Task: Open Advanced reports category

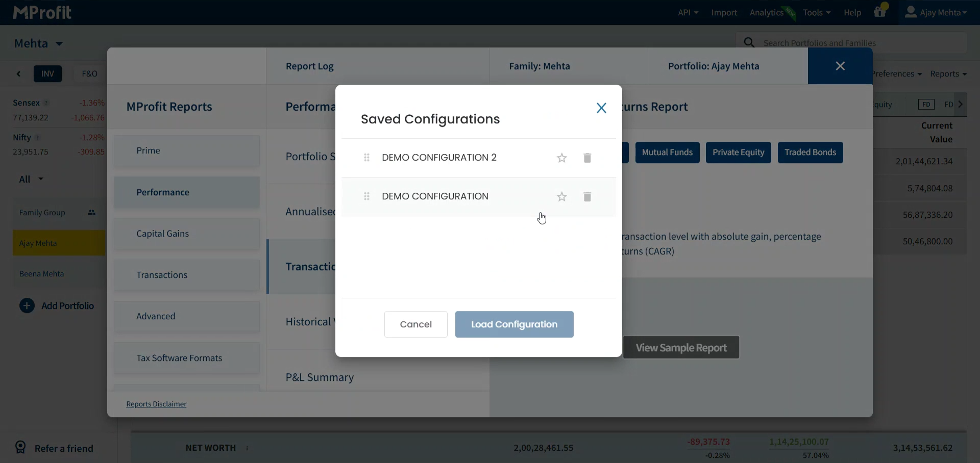Action: point(187,316)
